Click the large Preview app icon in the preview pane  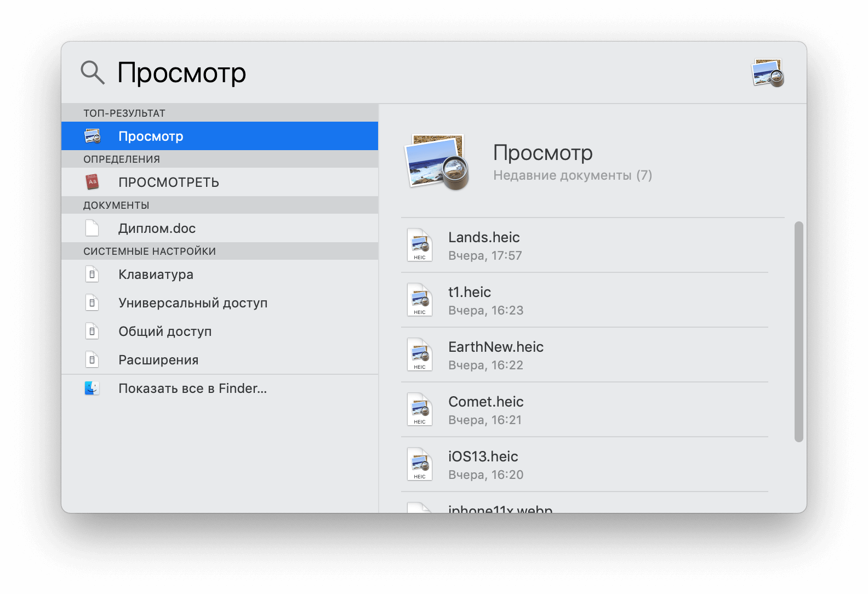[x=437, y=162]
